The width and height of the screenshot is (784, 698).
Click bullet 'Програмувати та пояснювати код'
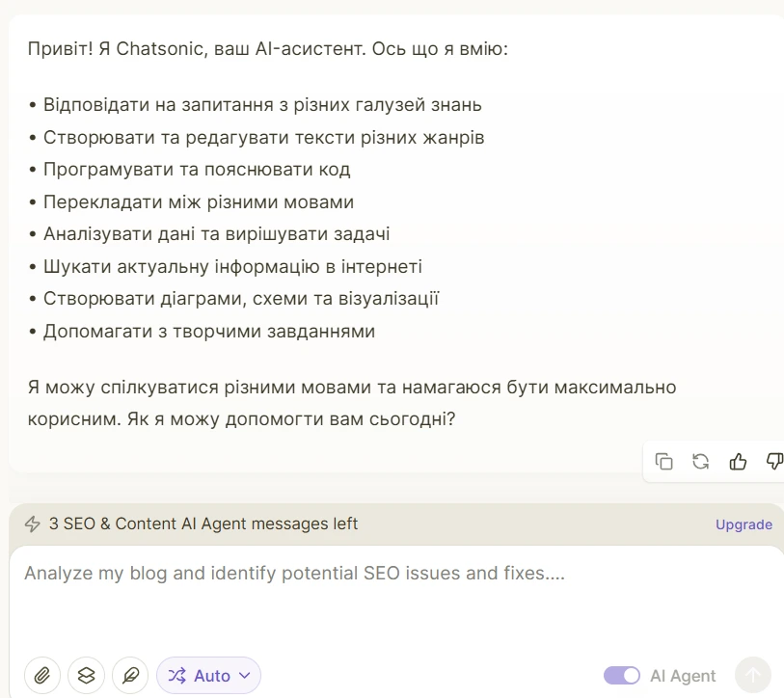[x=197, y=170]
